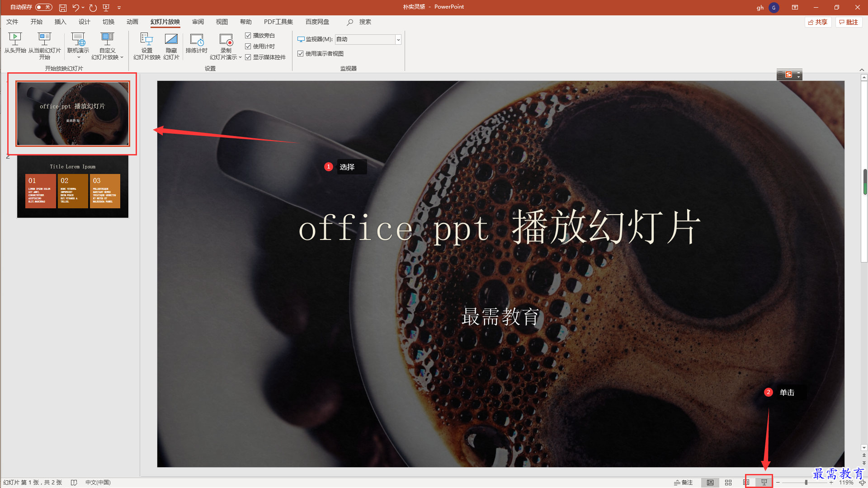Click the Share (共享) button
The height and width of the screenshot is (488, 868).
(818, 22)
